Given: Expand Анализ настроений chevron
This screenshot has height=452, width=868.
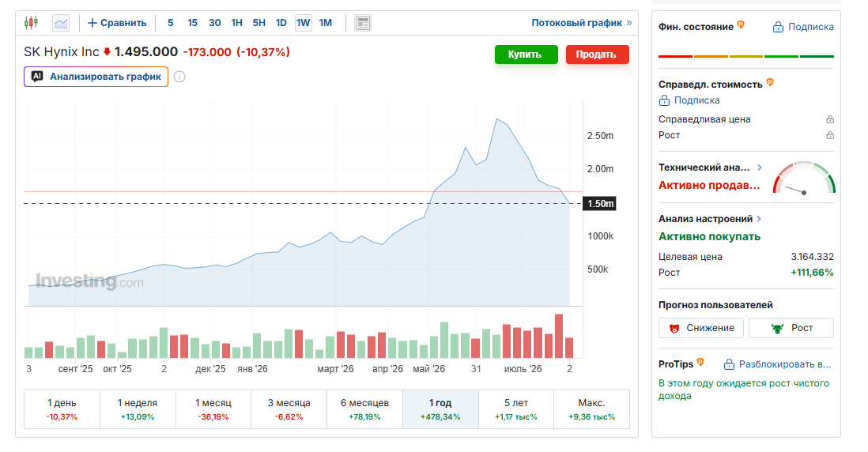Looking at the screenshot, I should (759, 219).
